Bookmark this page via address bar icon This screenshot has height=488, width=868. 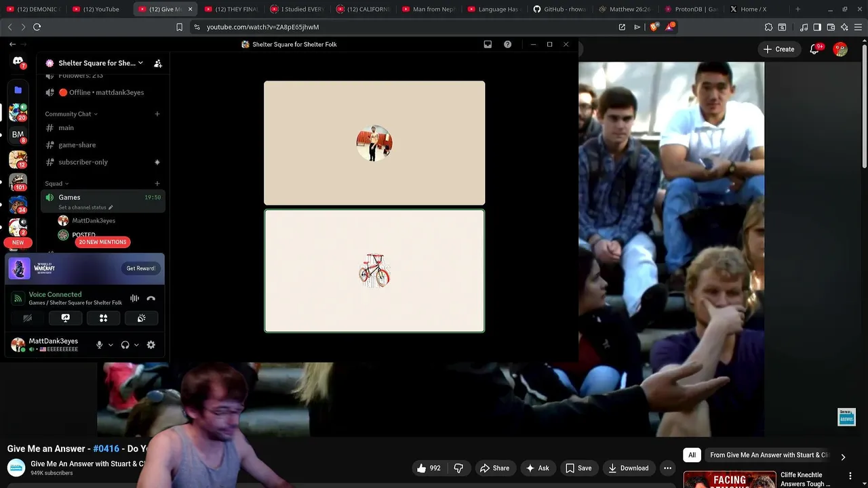(179, 27)
